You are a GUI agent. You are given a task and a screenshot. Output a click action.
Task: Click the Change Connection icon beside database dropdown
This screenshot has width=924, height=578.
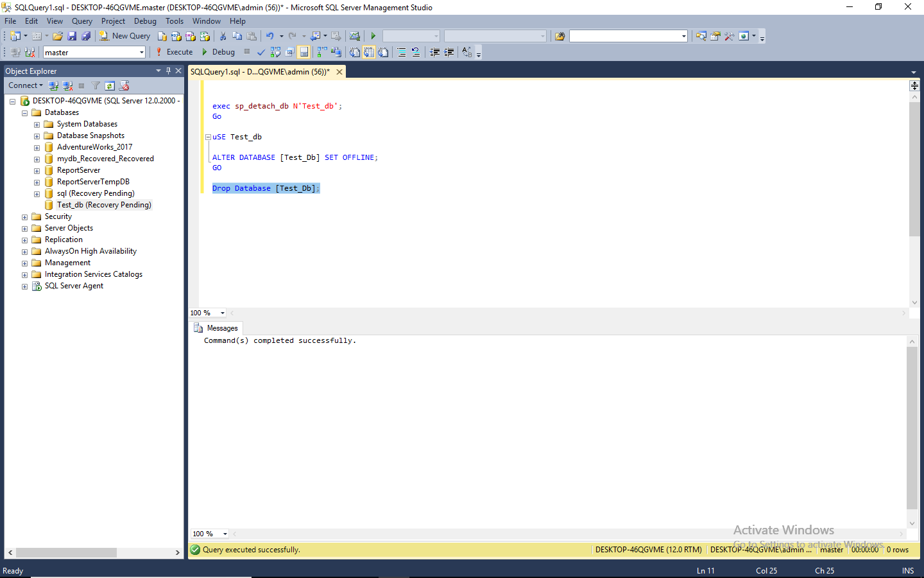click(30, 52)
